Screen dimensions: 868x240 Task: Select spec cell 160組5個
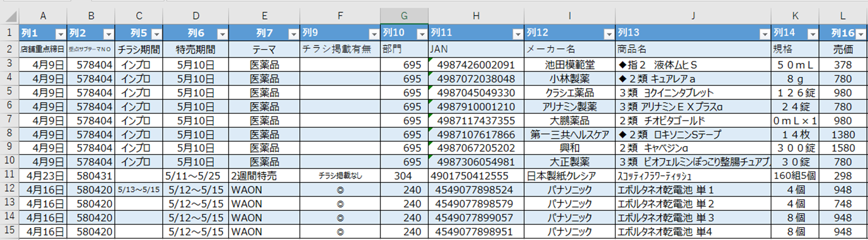(795, 176)
